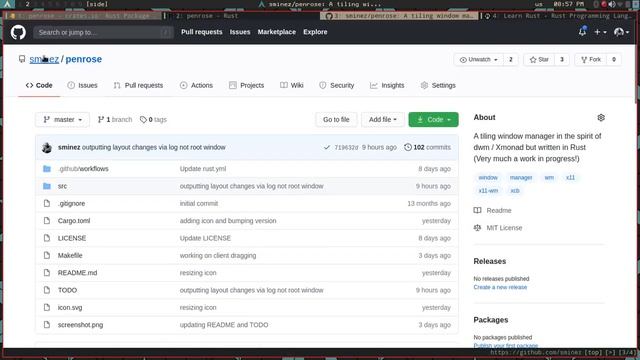This screenshot has height=360, width=640.
Task: Select the x11 topic tag
Action: (570, 178)
